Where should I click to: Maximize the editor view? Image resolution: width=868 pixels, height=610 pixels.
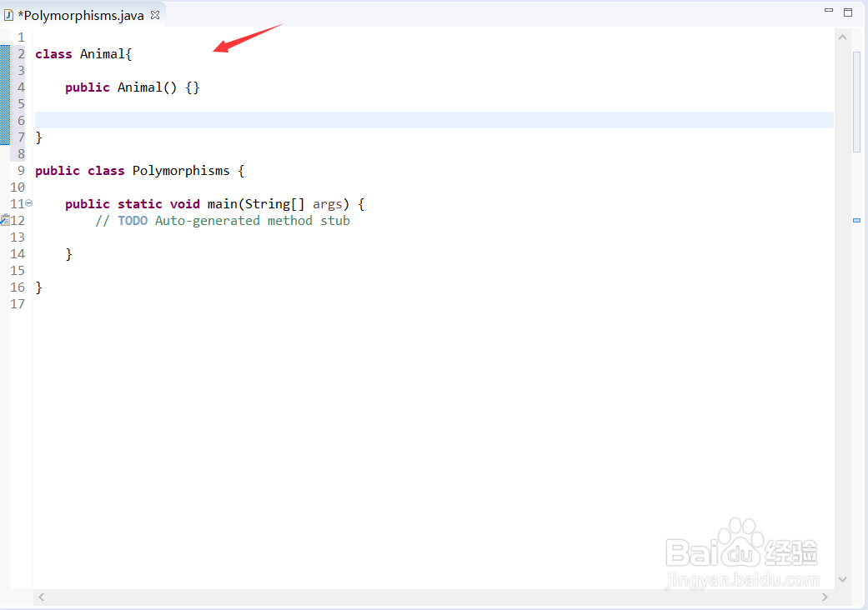pyautogui.click(x=847, y=12)
